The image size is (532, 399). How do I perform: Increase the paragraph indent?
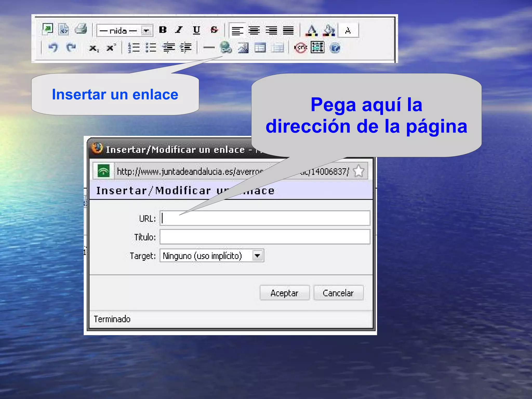click(186, 48)
